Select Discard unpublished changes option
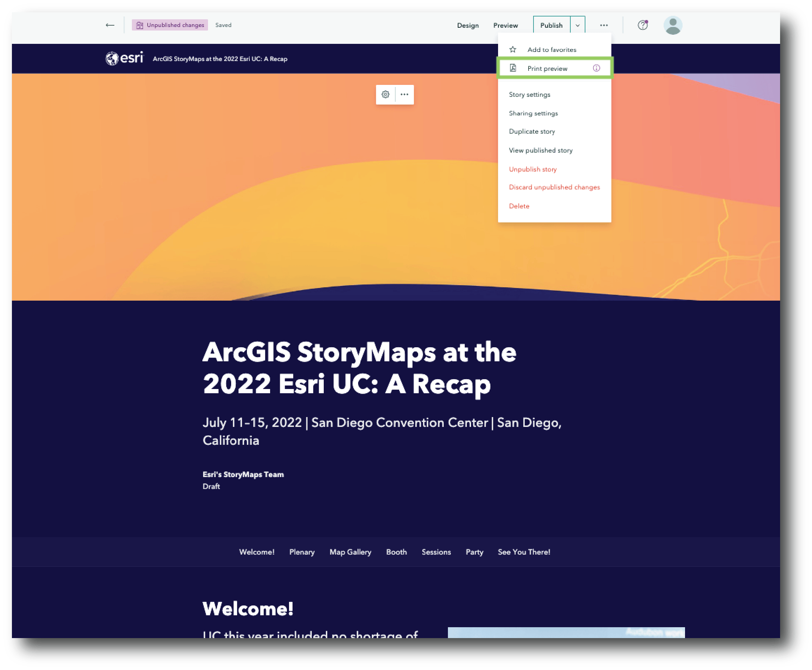 (555, 188)
